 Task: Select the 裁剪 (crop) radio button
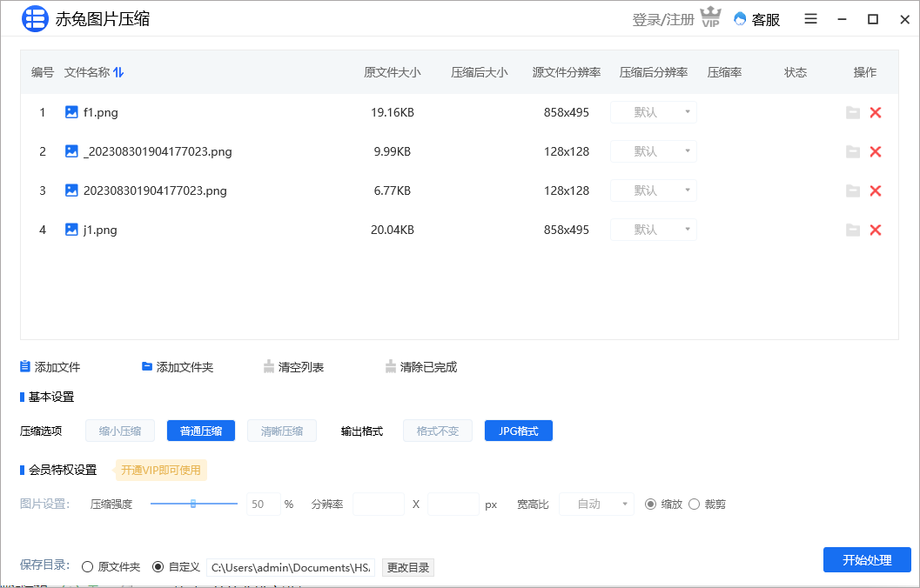pos(695,504)
